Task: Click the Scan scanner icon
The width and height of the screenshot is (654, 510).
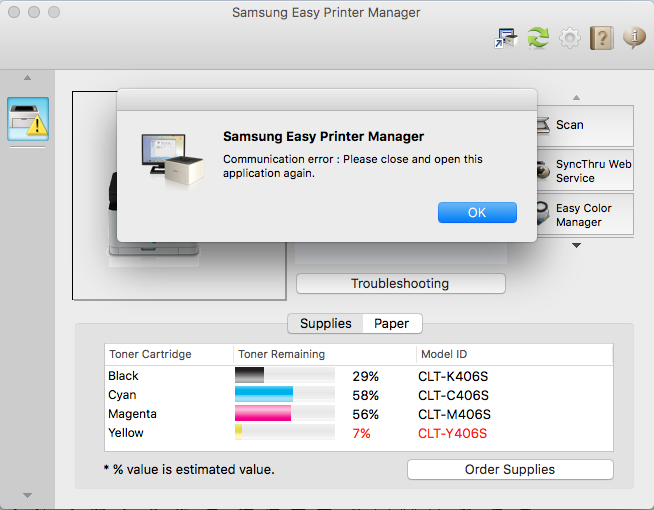Action: click(543, 126)
